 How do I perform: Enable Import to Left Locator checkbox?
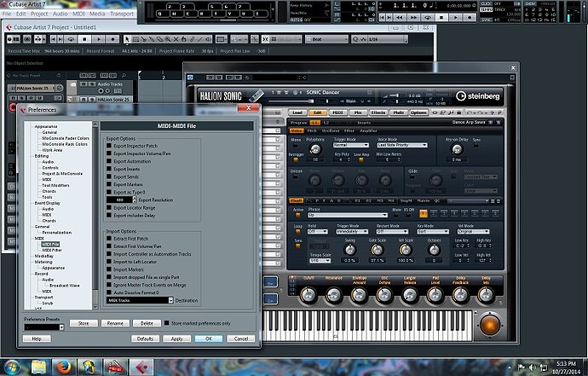pyautogui.click(x=109, y=262)
